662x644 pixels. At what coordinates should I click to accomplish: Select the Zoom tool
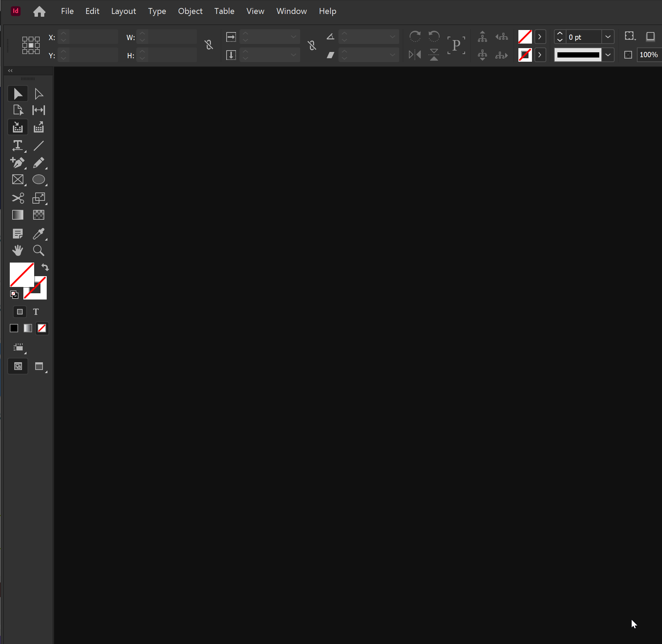pyautogui.click(x=39, y=250)
